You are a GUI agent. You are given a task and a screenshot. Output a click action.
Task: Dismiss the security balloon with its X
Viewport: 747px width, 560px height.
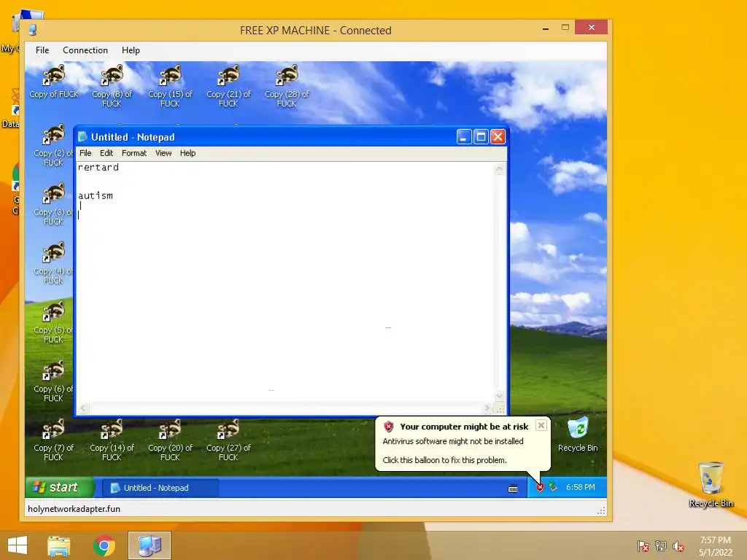(541, 425)
